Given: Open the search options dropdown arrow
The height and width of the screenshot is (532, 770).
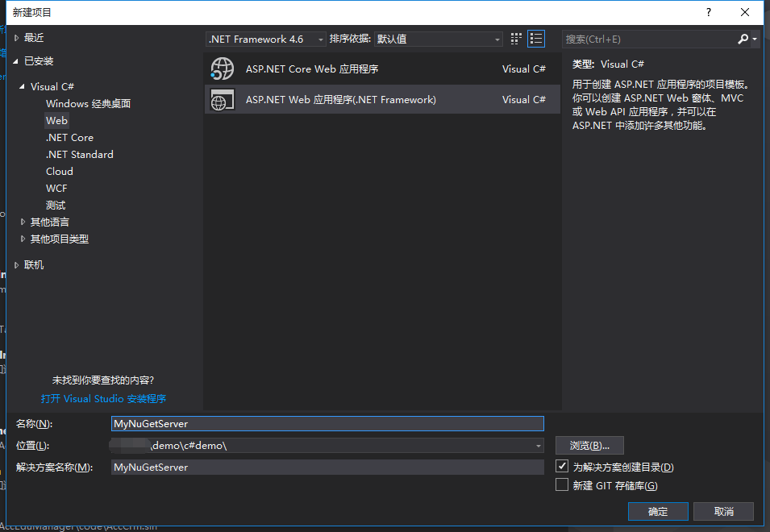Looking at the screenshot, I should 755,39.
